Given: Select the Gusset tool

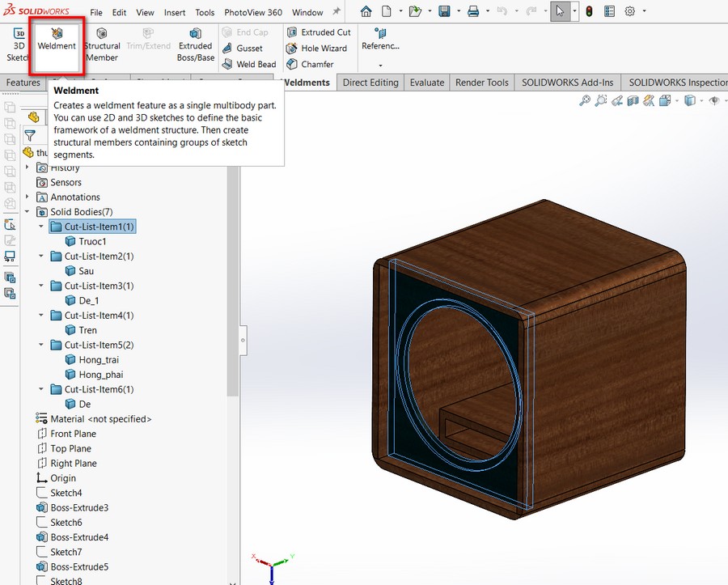Looking at the screenshot, I should tap(243, 49).
